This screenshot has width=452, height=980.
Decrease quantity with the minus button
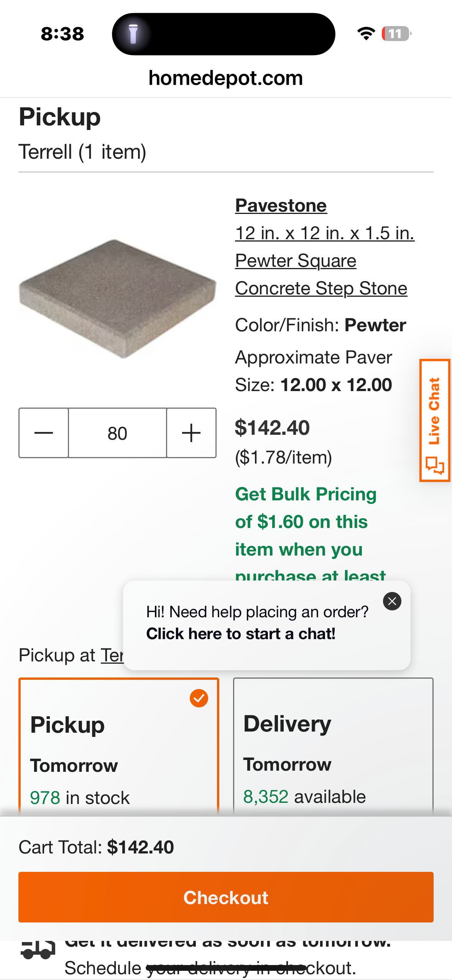[x=44, y=433]
